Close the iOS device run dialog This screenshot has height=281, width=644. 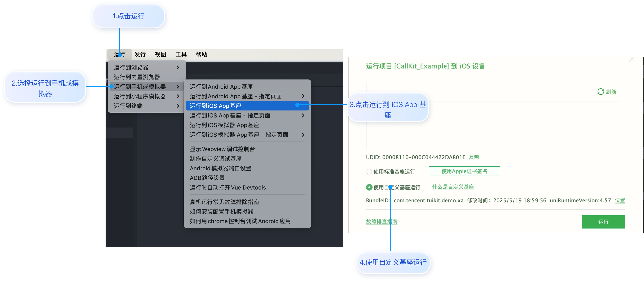click(x=632, y=59)
